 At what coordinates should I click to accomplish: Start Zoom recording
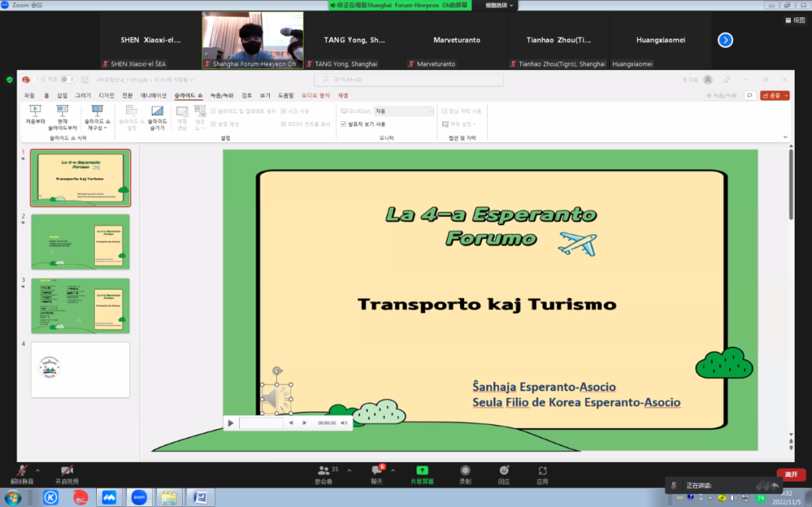point(465,474)
